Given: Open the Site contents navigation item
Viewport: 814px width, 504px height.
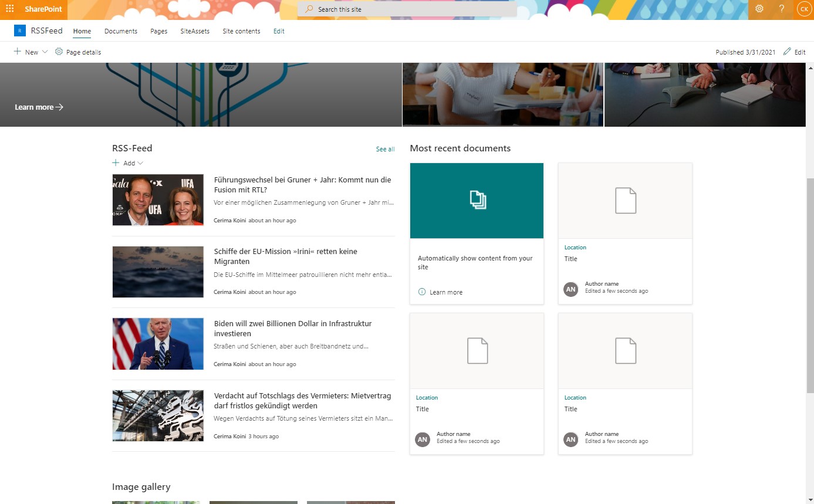Looking at the screenshot, I should (241, 31).
